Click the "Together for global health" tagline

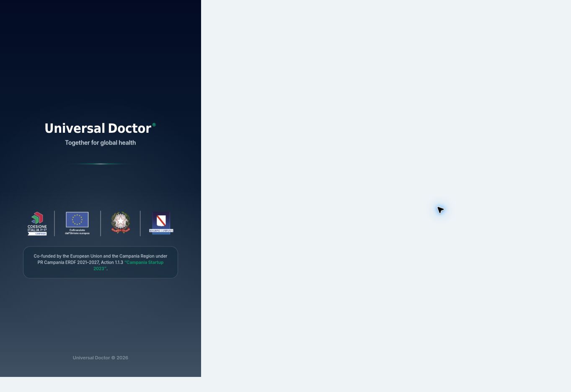tap(100, 143)
